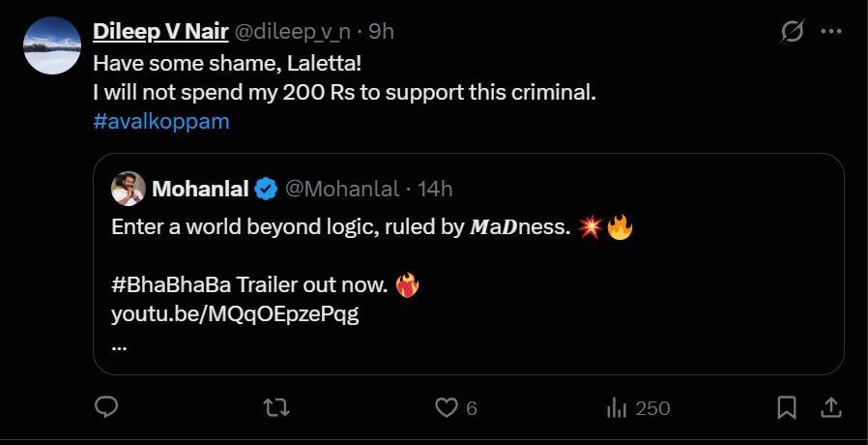This screenshot has height=445, width=868.
Task: Open the #avalkoppam hashtag
Action: point(161,122)
